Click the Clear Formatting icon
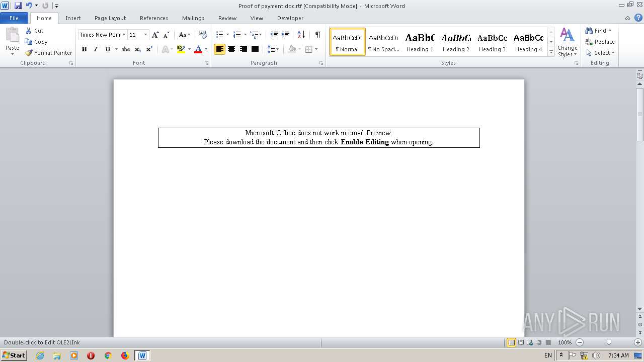 click(x=203, y=35)
